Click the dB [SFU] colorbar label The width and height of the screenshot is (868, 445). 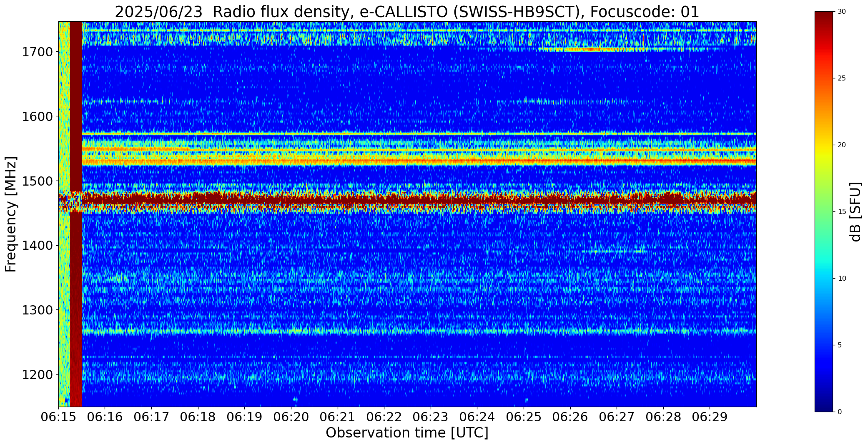[855, 211]
